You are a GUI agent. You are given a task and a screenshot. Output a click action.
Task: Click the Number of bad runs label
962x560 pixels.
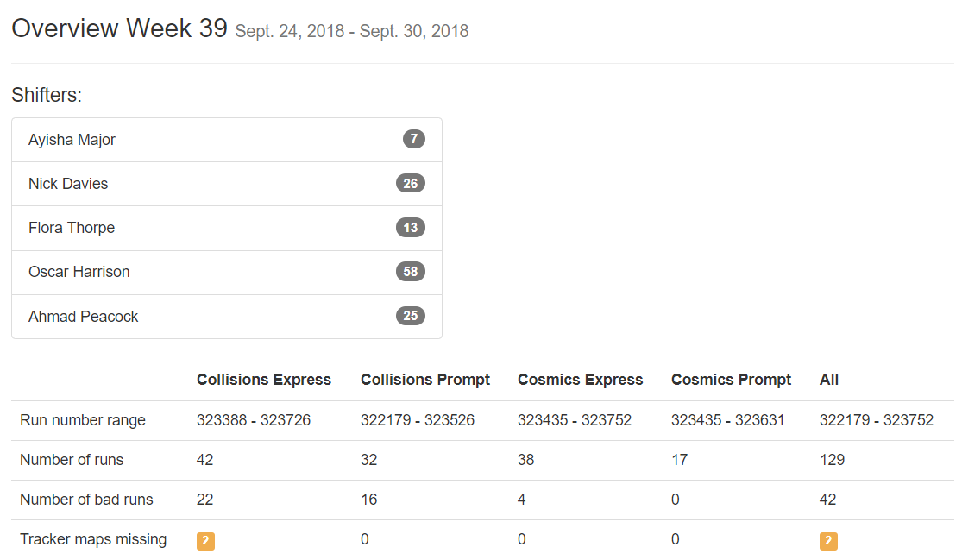[x=86, y=500]
